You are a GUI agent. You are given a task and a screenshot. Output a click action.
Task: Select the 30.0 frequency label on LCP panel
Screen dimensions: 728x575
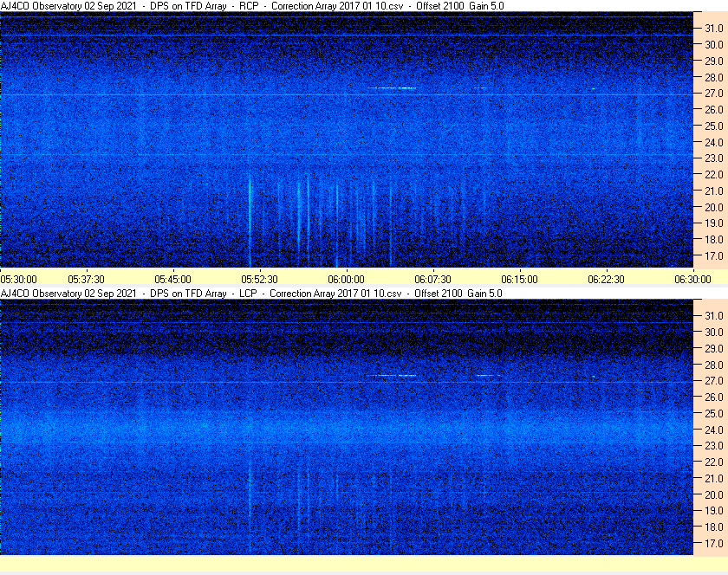pos(714,332)
